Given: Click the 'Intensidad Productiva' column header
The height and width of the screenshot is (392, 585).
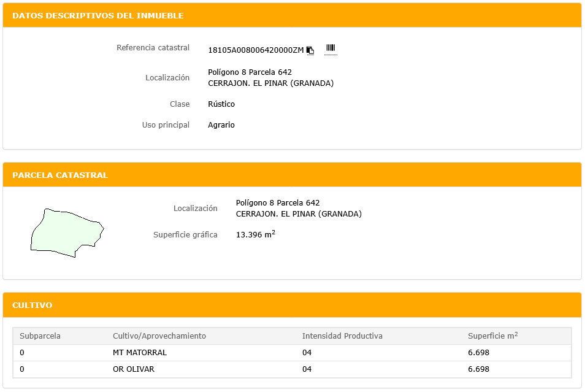Looking at the screenshot, I should (x=342, y=336).
